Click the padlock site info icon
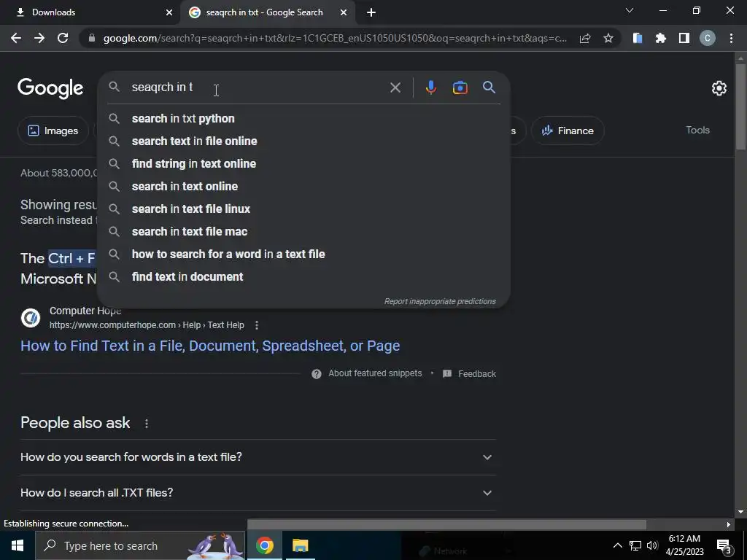 92,38
